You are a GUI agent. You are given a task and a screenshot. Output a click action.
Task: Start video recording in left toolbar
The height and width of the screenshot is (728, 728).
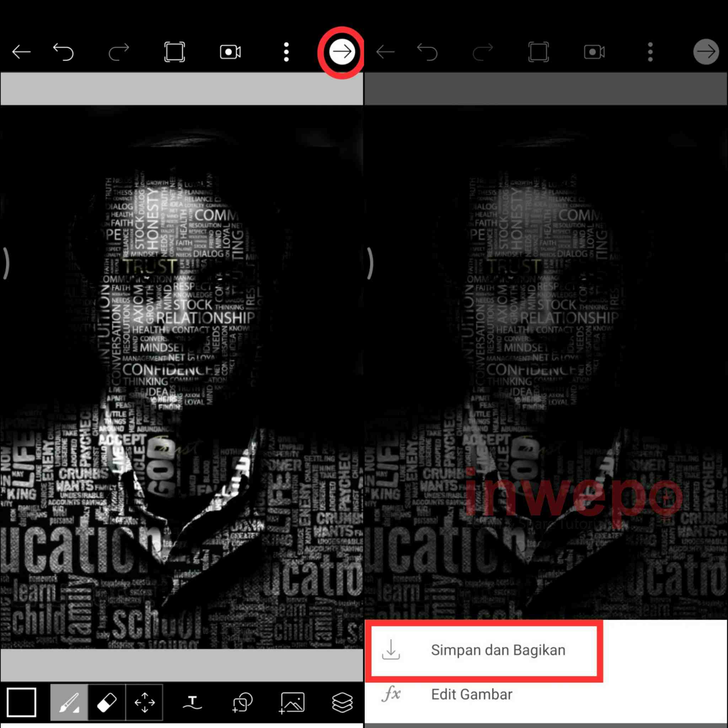[x=230, y=52]
